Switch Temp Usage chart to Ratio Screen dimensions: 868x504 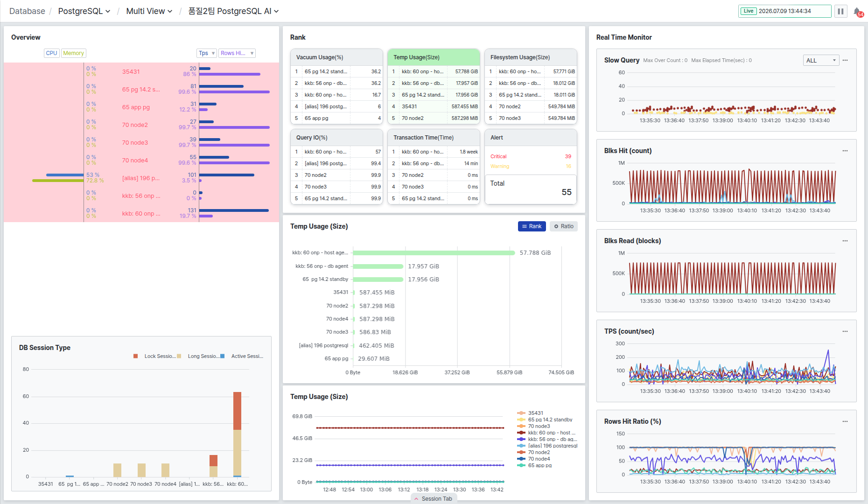564,226
